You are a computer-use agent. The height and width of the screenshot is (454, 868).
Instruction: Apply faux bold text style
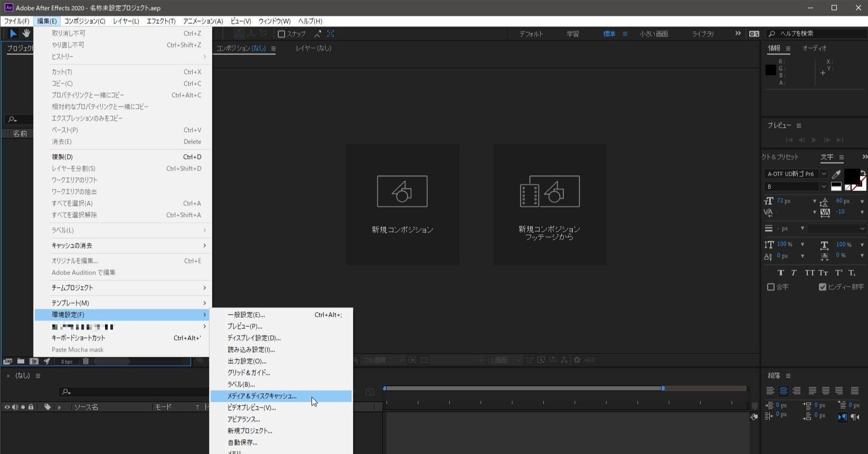781,273
